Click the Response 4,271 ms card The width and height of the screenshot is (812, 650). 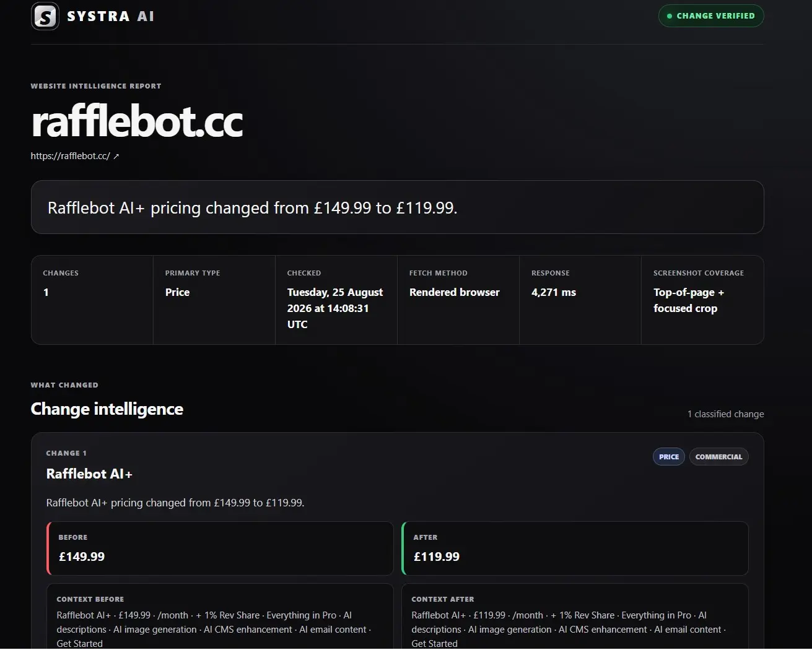[580, 300]
